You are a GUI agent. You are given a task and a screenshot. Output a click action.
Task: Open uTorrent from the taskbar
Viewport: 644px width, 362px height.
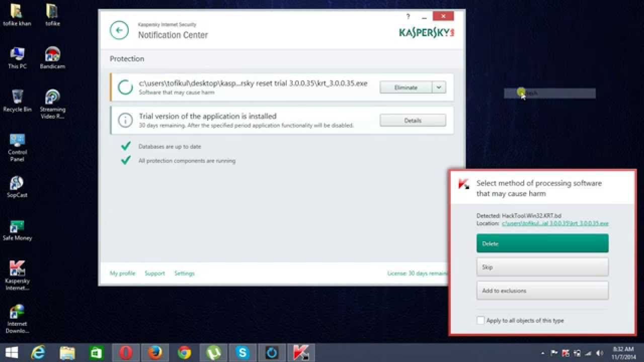(213, 352)
